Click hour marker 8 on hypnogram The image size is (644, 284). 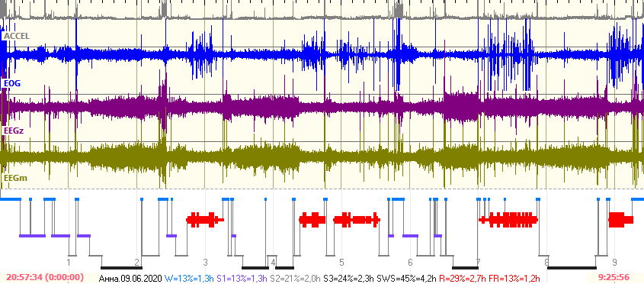(546, 262)
